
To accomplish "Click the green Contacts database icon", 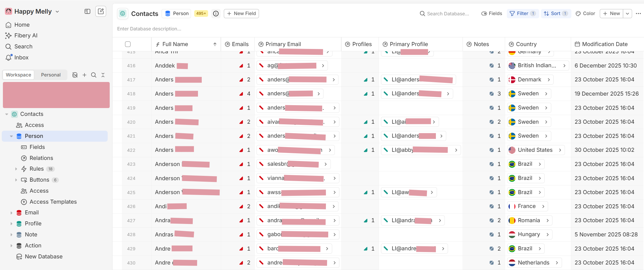I will (x=123, y=13).
